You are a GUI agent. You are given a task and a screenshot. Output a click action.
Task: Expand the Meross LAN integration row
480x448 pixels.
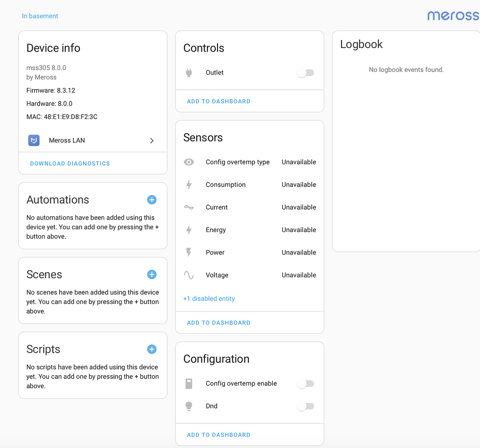point(152,140)
